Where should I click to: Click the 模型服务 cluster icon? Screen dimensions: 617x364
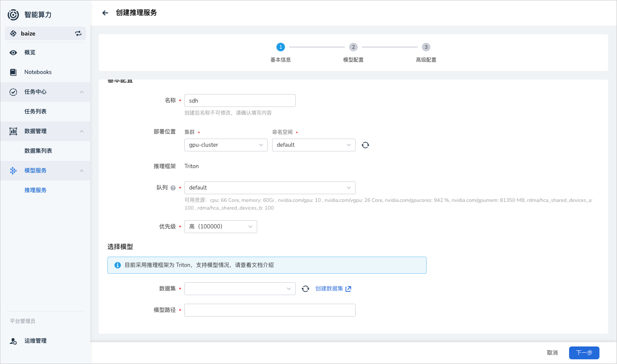click(x=13, y=171)
